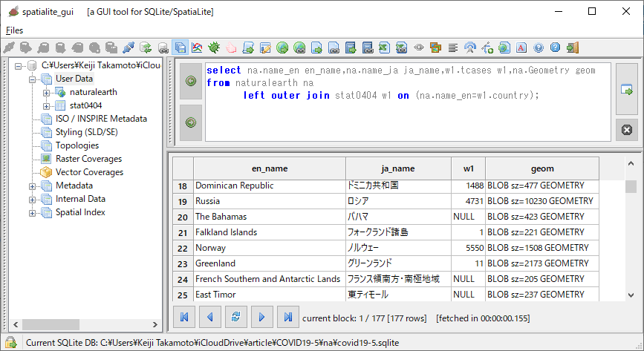644x351 pixels.
Task: Click the virtual Excel chain icon
Action: [402, 47]
